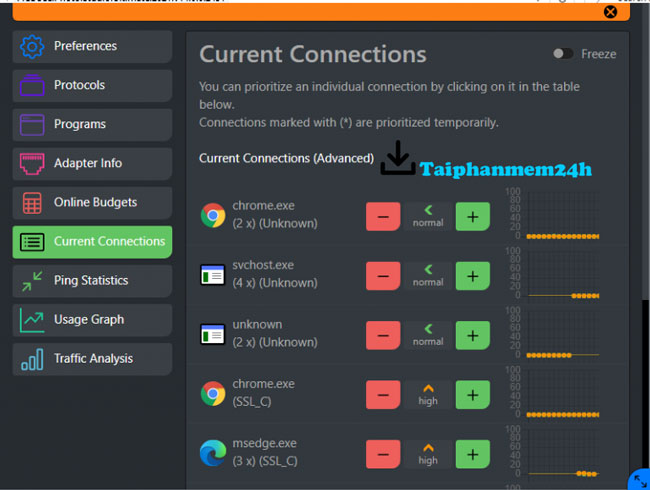Viewport: 650px width, 490px height.
Task: Click normal priority indicator for unknown row
Action: (428, 335)
